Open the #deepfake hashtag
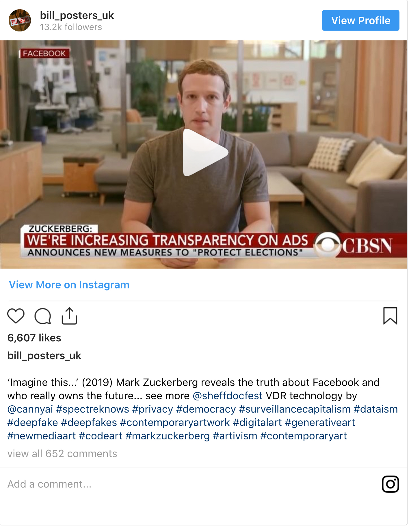The width and height of the screenshot is (409, 532). (33, 422)
